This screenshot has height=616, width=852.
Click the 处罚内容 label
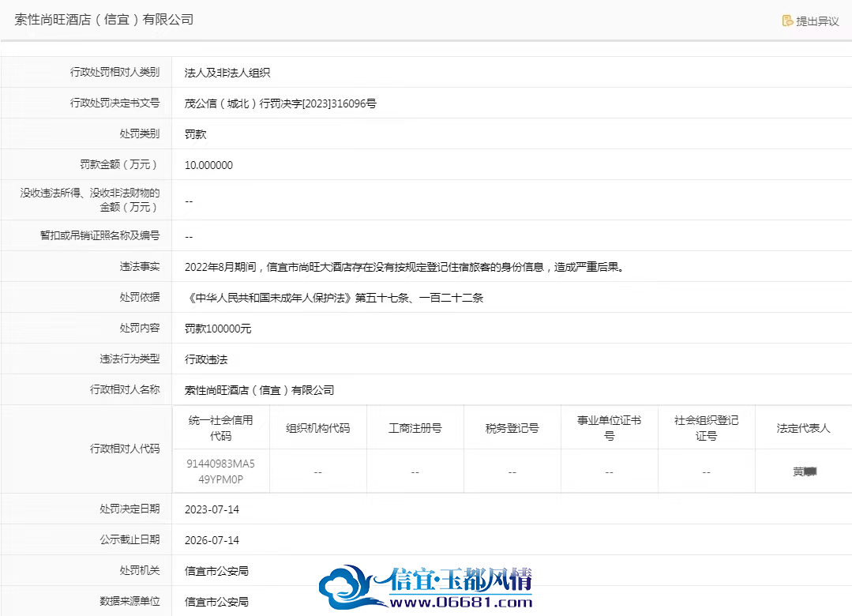coord(140,328)
